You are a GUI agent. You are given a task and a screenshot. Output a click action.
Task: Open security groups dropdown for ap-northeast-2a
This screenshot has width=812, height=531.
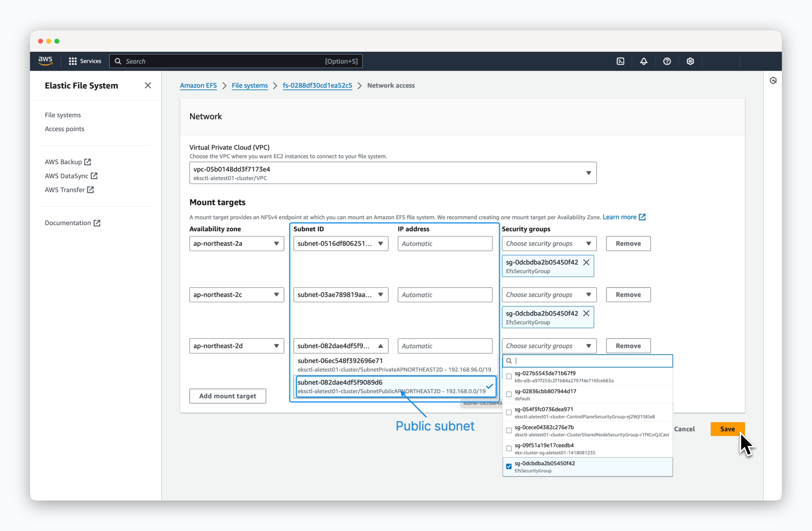(x=549, y=244)
